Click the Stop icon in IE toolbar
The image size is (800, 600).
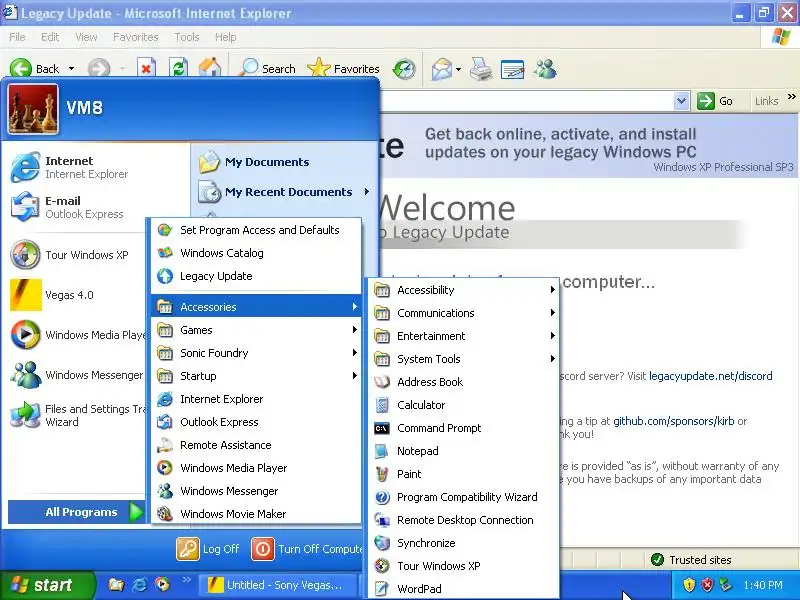coord(146,68)
